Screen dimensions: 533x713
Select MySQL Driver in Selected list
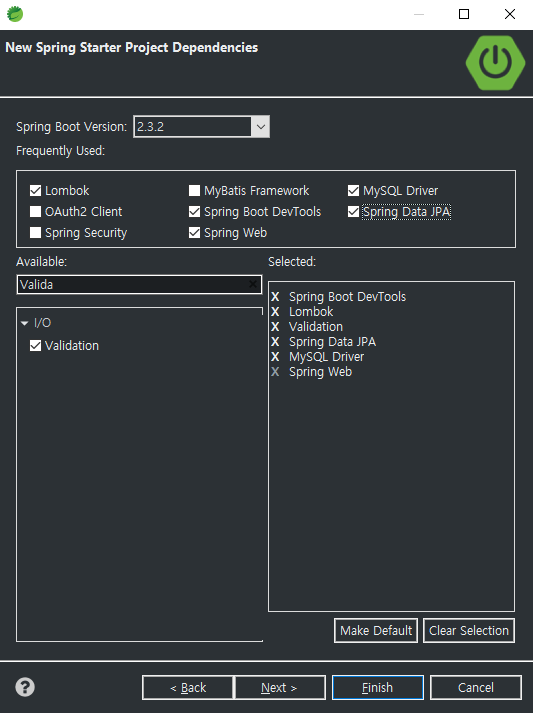pyautogui.click(x=327, y=357)
